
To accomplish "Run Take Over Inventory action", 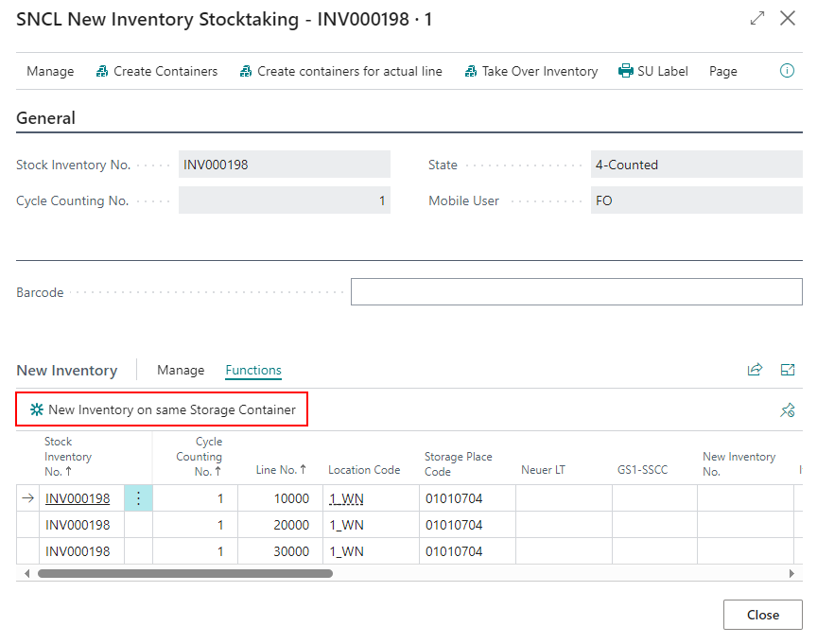I will [x=531, y=71].
